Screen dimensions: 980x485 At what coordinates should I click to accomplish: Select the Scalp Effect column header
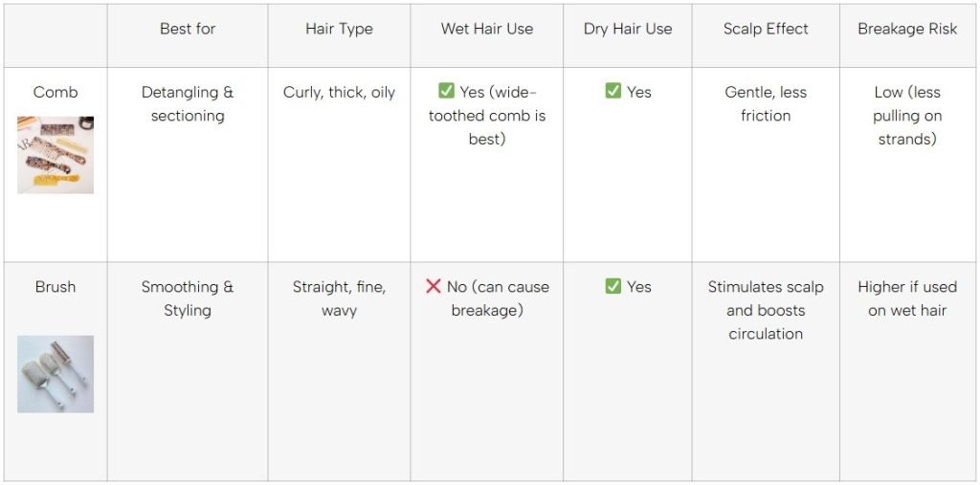[766, 29]
